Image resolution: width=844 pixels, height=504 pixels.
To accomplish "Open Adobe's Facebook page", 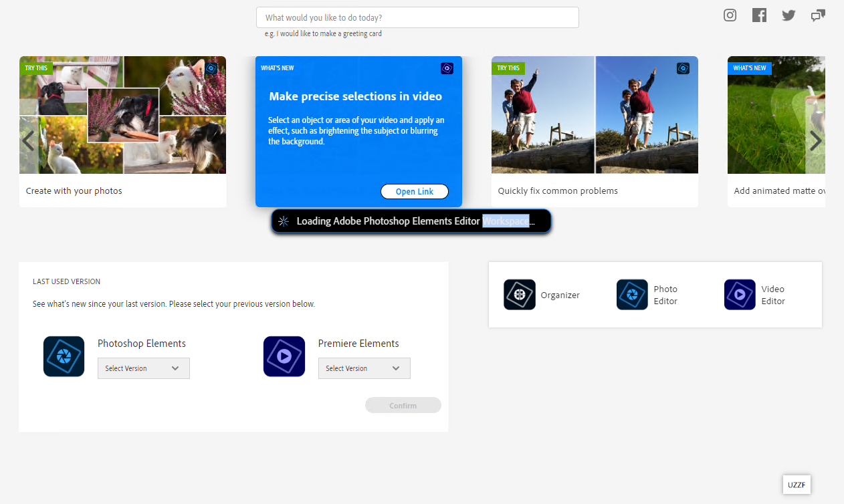I will pos(759,15).
